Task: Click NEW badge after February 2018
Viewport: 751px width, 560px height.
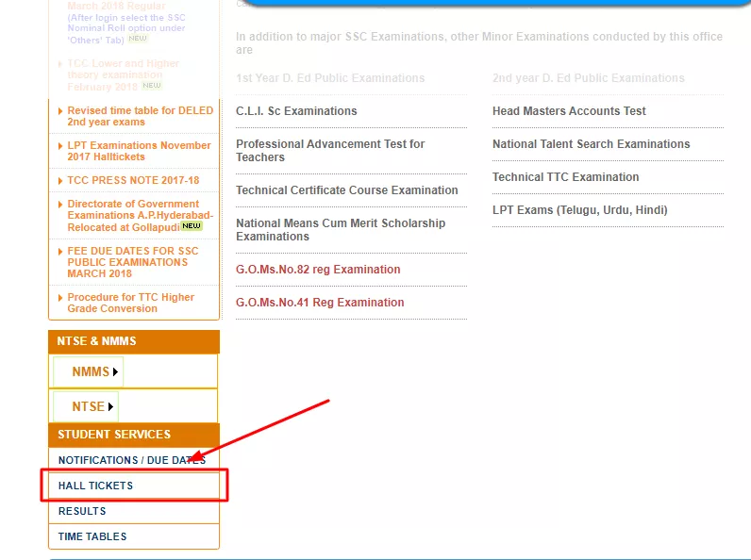Action: tap(152, 86)
